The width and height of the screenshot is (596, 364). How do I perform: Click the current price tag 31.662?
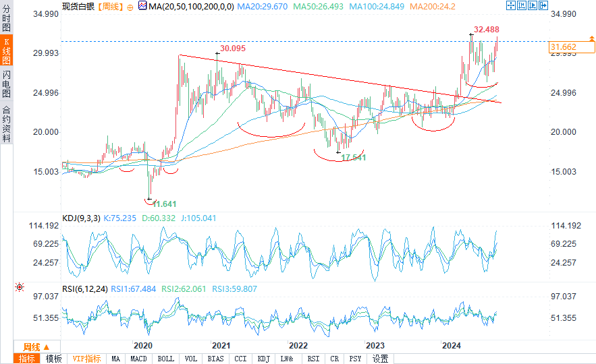pos(572,47)
